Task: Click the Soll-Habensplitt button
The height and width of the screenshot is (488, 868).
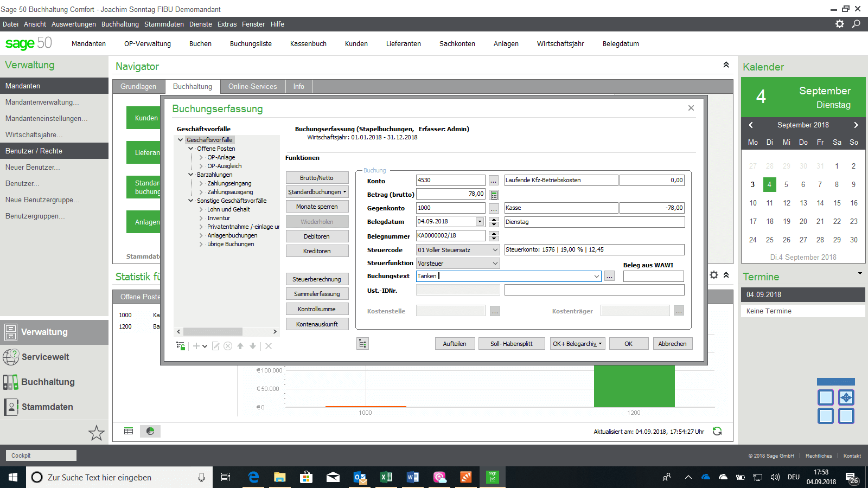Action: click(x=511, y=344)
